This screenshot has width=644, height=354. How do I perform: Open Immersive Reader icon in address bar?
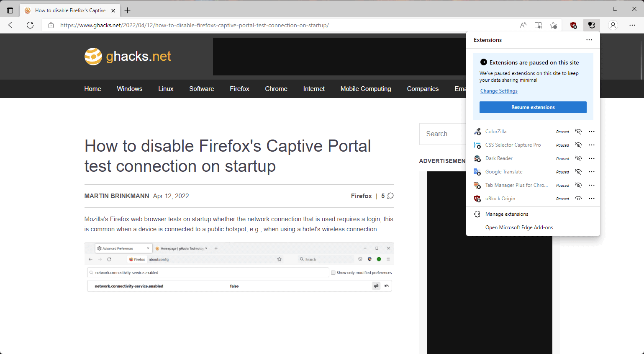(x=538, y=25)
